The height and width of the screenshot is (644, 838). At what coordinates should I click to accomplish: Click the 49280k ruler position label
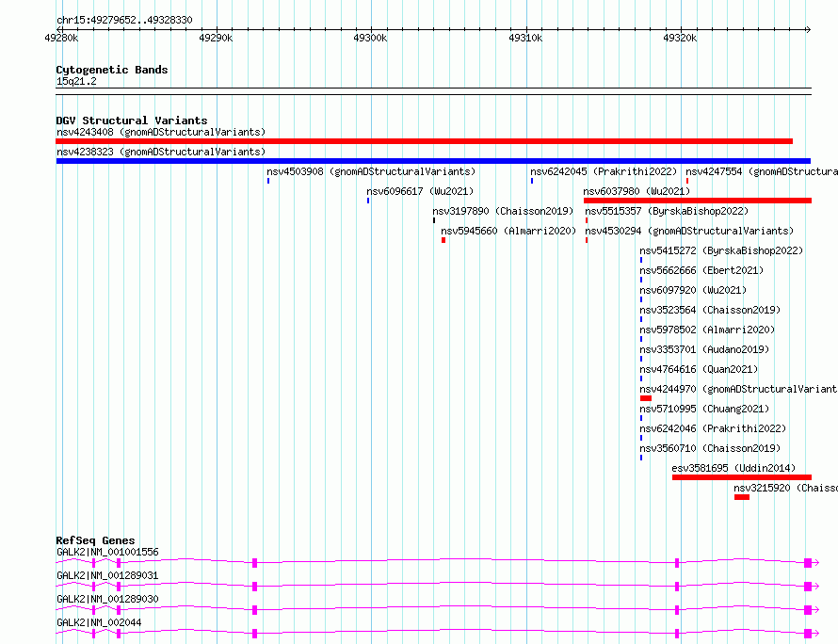click(x=61, y=38)
